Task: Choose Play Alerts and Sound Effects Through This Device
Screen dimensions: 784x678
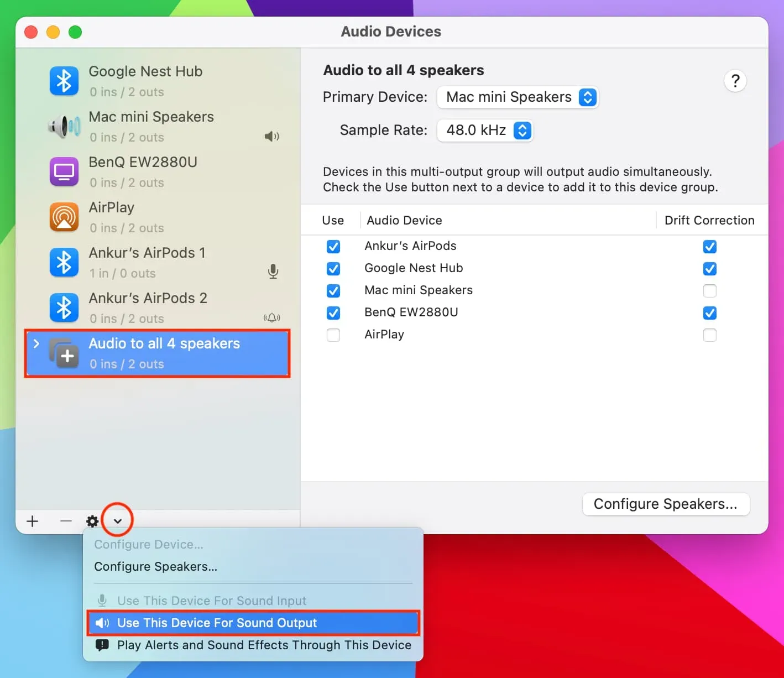Action: (x=253, y=645)
